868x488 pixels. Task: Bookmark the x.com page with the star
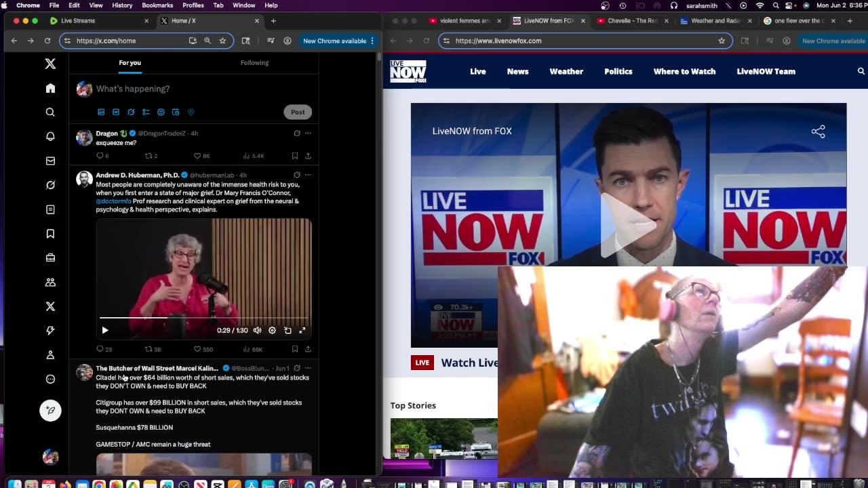point(222,41)
